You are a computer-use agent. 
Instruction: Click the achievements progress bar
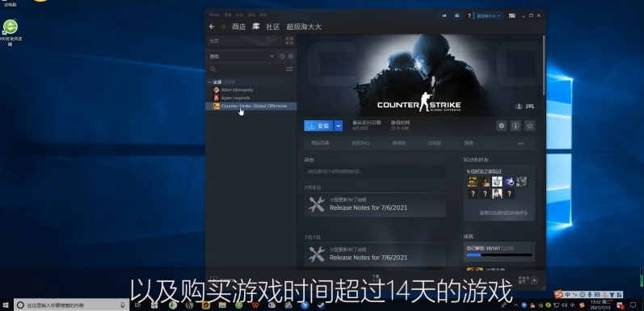pos(499,255)
